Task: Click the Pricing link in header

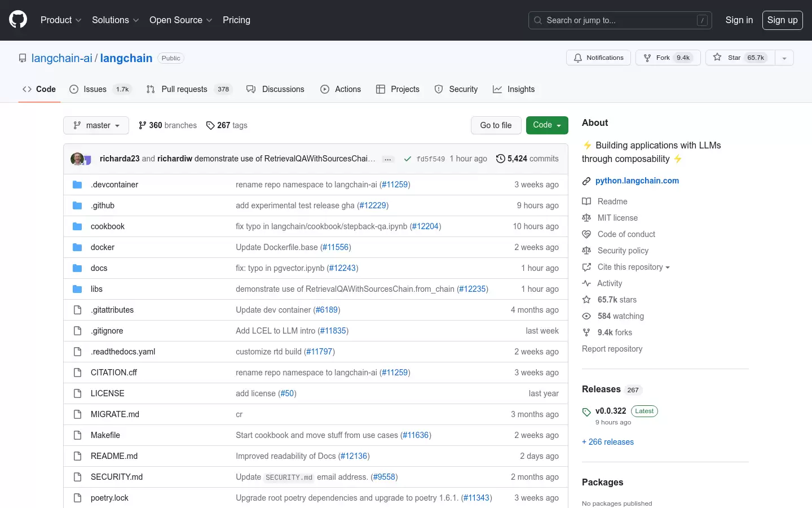Action: [x=236, y=20]
